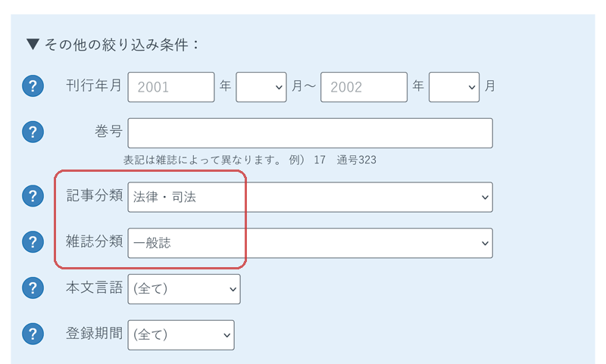Click the 記事分類 label text

pyautogui.click(x=94, y=196)
